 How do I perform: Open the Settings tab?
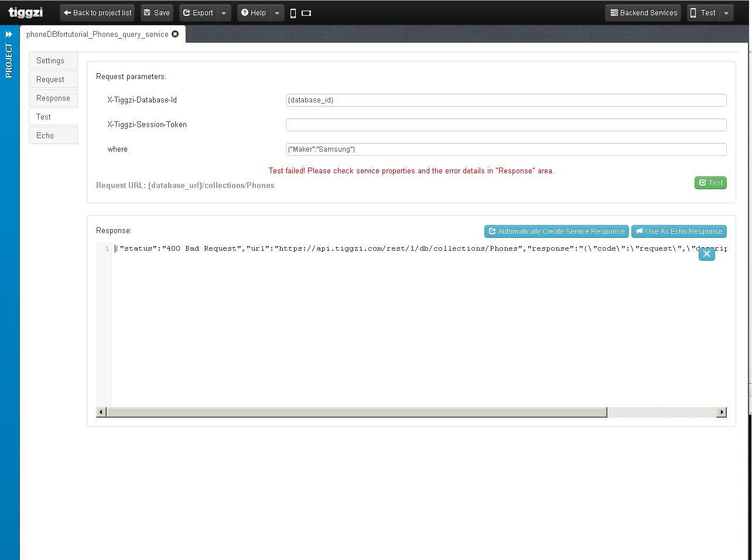click(x=50, y=60)
